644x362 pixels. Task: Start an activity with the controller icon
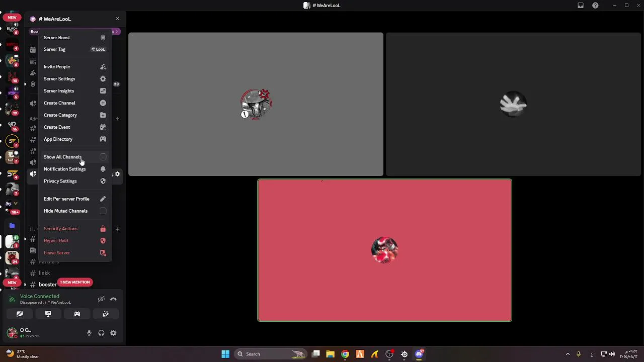point(77,314)
